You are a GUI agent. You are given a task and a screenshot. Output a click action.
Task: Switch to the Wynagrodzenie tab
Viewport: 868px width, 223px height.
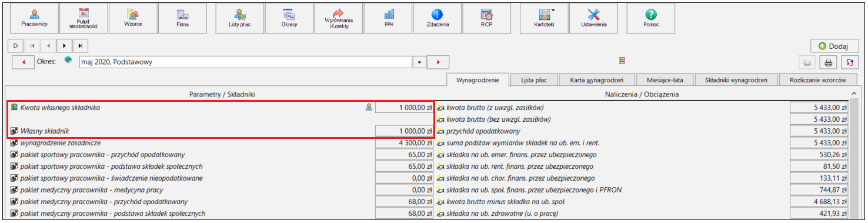pyautogui.click(x=478, y=80)
